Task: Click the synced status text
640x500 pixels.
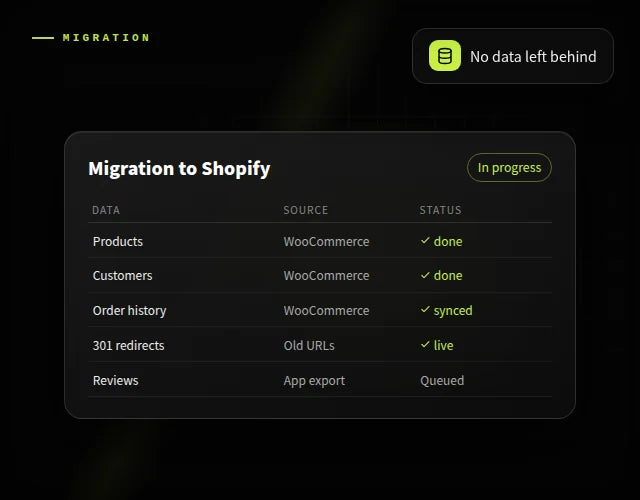Action: click(x=453, y=311)
